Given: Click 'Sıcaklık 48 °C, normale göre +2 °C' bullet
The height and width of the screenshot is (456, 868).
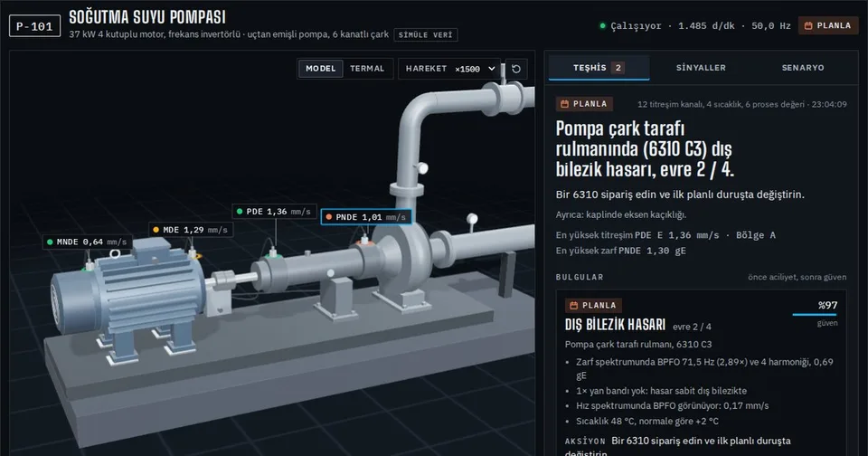Looking at the screenshot, I should 647,421.
